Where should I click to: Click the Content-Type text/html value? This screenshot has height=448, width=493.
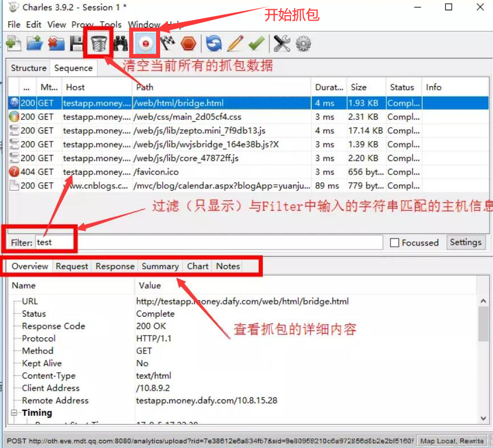[154, 375]
